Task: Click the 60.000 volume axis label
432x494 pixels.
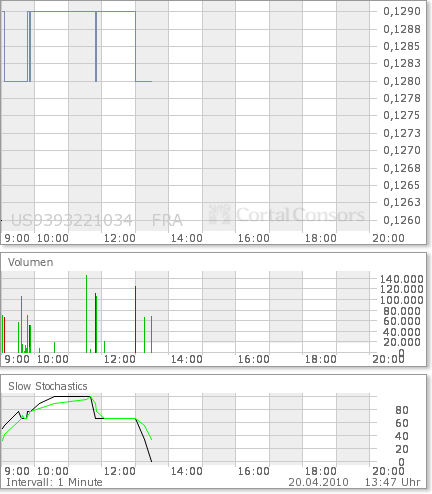Action: pyautogui.click(x=403, y=321)
